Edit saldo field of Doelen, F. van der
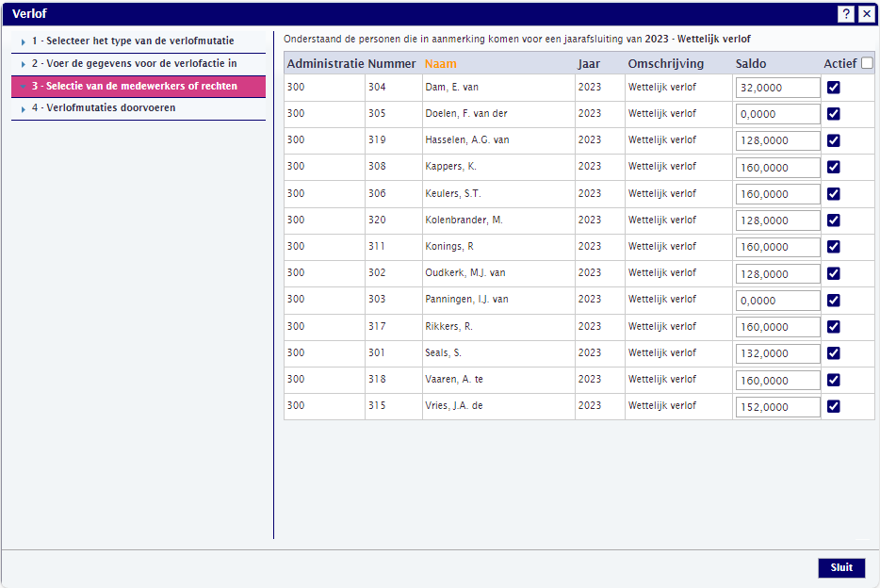The height and width of the screenshot is (588, 880). tap(778, 114)
